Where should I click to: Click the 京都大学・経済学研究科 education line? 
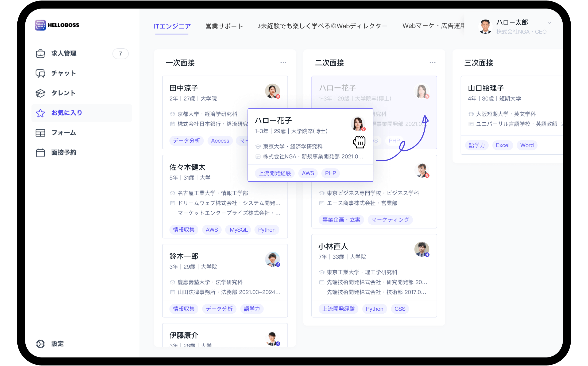tap(207, 114)
